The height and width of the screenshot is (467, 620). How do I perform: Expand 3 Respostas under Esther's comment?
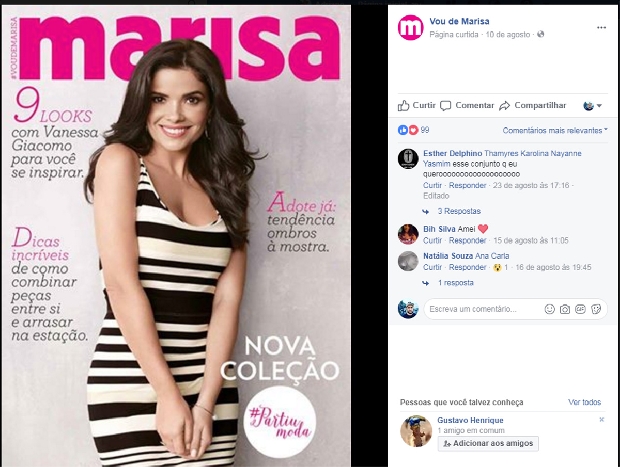coord(459,211)
